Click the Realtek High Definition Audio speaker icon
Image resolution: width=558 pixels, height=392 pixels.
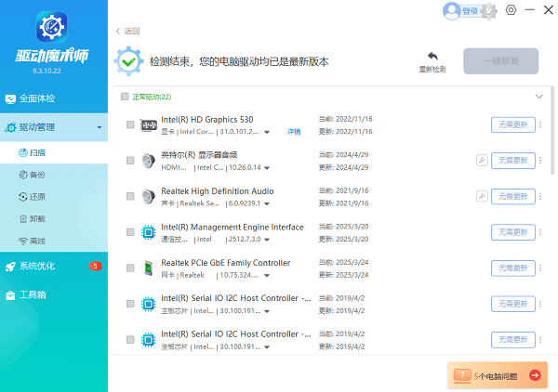149,197
